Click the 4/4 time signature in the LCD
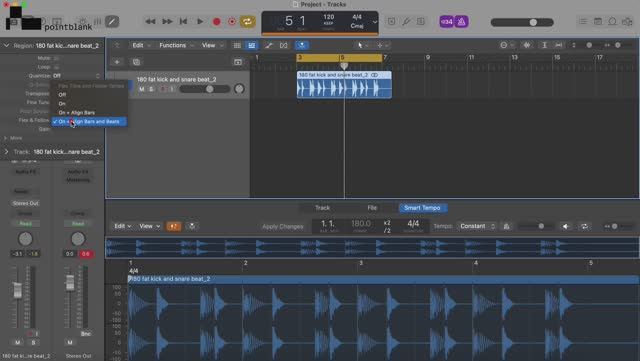640x361 pixels. (357, 17)
